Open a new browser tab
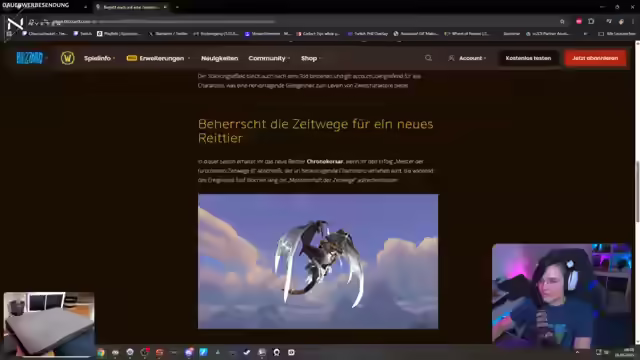The image size is (640, 360). pyautogui.click(x=177, y=7)
